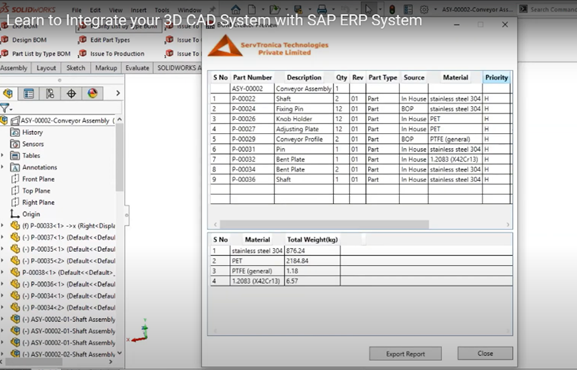
Task: Expand the Tables folder node
Action: tap(3, 156)
